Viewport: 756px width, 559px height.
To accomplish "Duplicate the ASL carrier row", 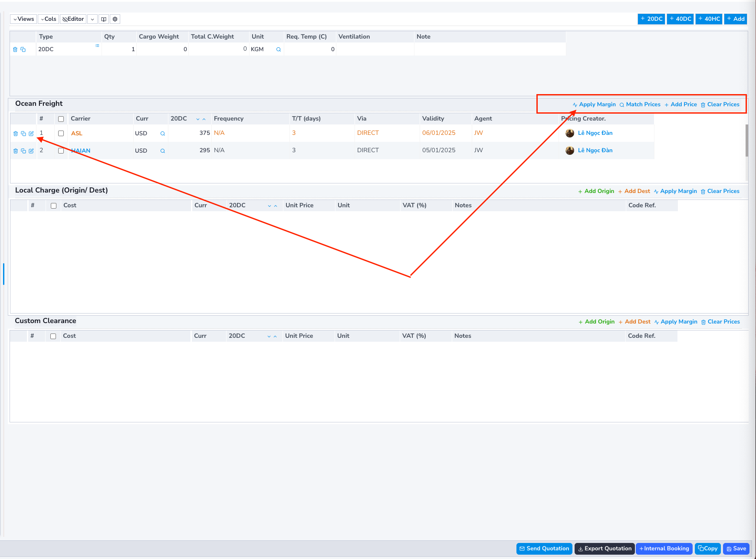I will tap(23, 133).
